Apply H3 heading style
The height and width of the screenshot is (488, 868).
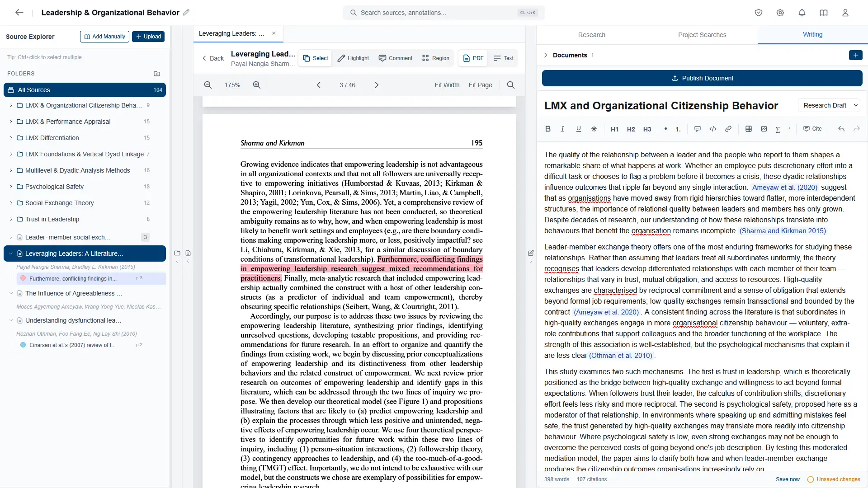(647, 129)
